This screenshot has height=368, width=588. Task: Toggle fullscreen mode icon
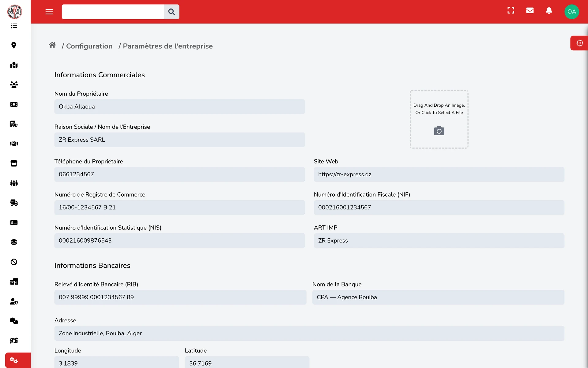click(x=511, y=10)
